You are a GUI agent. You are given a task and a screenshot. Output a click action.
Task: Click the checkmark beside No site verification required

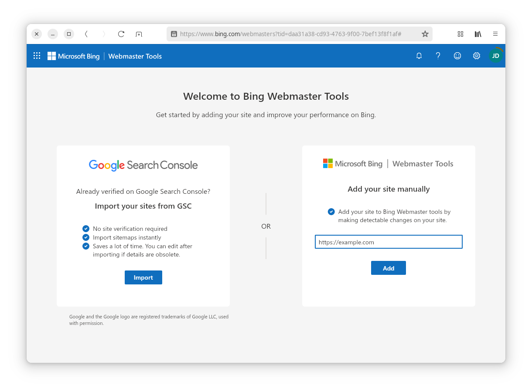(86, 229)
